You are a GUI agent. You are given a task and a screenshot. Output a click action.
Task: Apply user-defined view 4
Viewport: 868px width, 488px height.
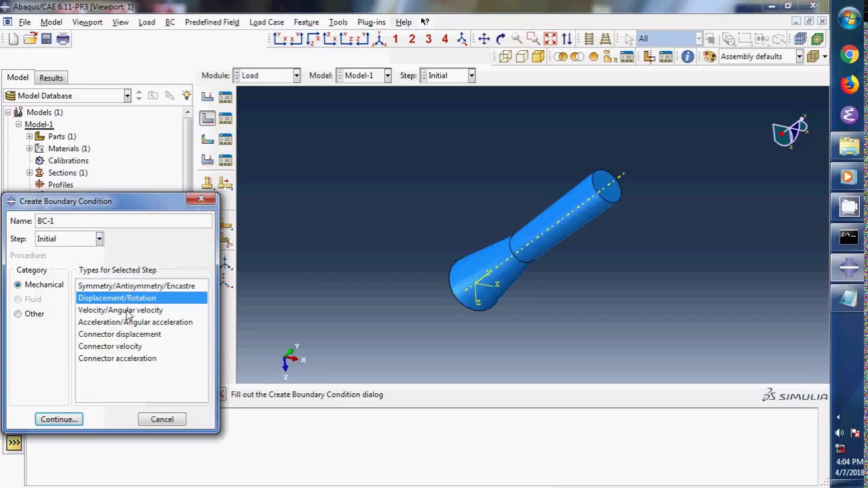445,39
